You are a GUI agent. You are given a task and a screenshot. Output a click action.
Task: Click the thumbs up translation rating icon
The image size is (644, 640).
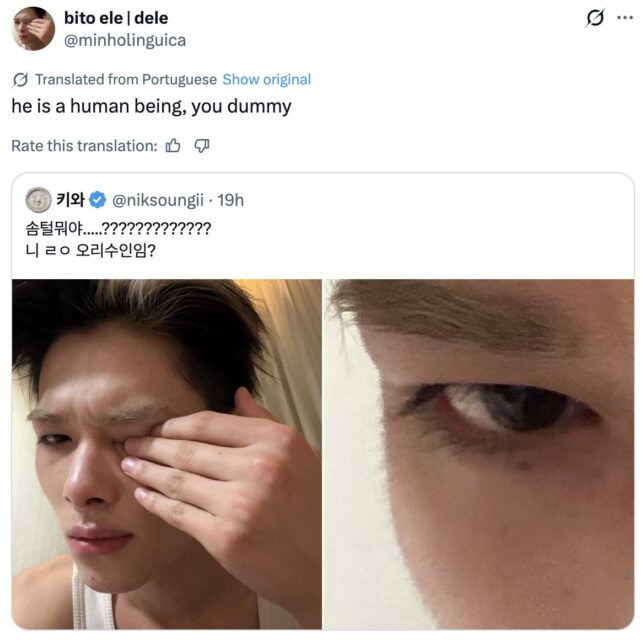[173, 146]
